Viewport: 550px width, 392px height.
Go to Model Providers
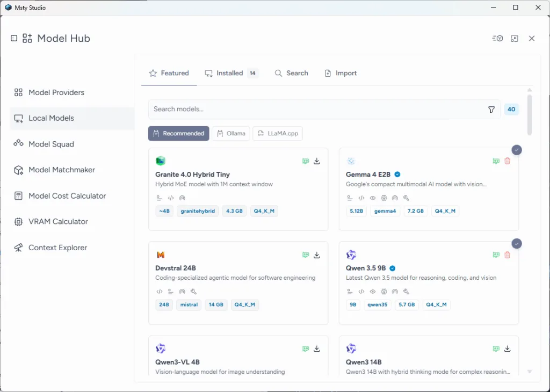72,92
